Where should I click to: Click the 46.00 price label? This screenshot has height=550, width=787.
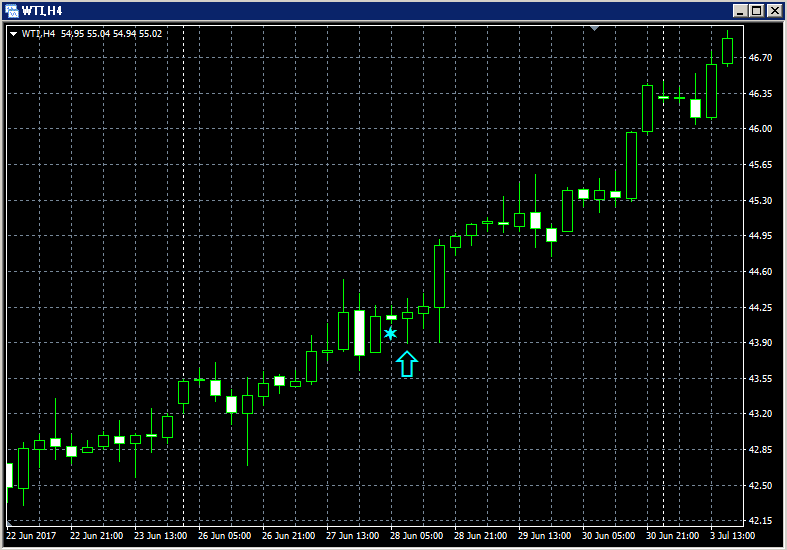(760, 128)
